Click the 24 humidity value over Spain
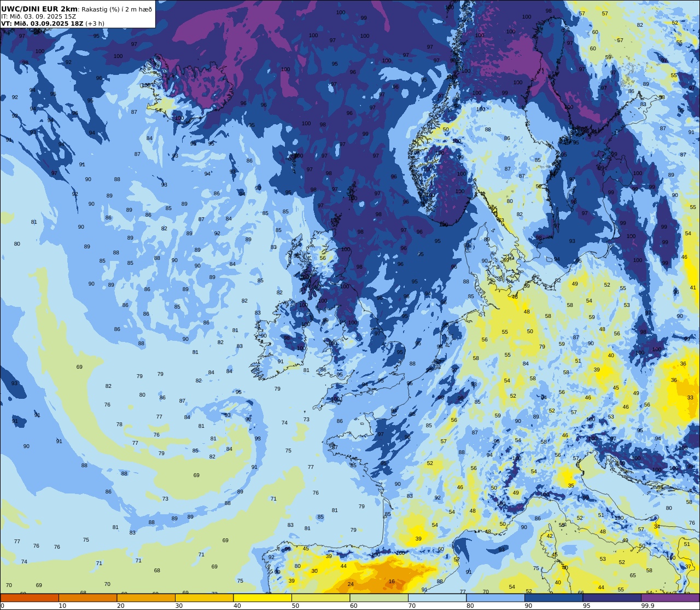This screenshot has width=700, height=610. [x=351, y=584]
